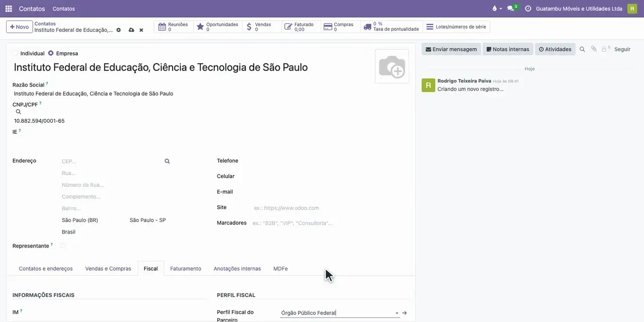Select the Empresa radio option
The height and width of the screenshot is (322, 644).
51,53
